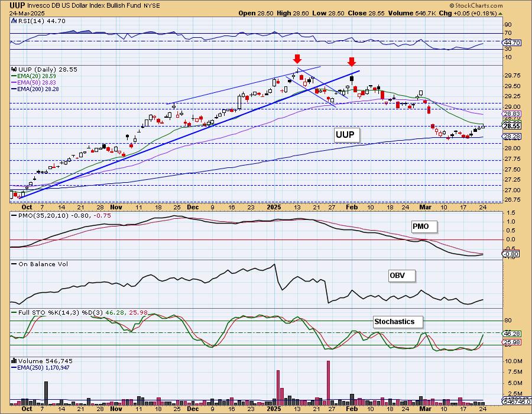This screenshot has width=532, height=414.
Task: Click the Feb label on price panel date axis
Action: coord(352,207)
